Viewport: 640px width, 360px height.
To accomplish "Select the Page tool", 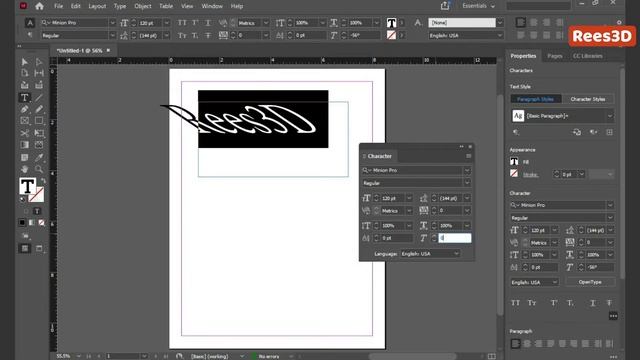I will tap(24, 73).
